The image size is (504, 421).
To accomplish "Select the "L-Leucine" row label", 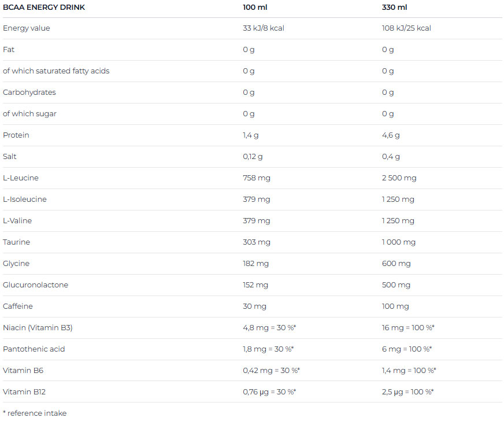I will pos(21,178).
